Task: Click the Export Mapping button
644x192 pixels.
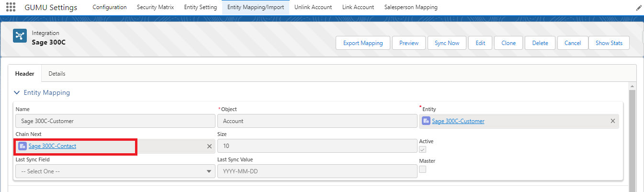Action: click(363, 43)
